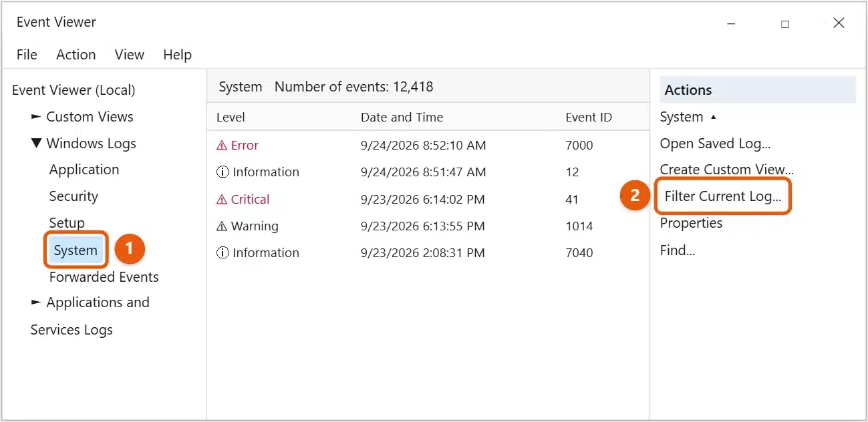
Task: Select the Critical event text
Action: tap(250, 200)
